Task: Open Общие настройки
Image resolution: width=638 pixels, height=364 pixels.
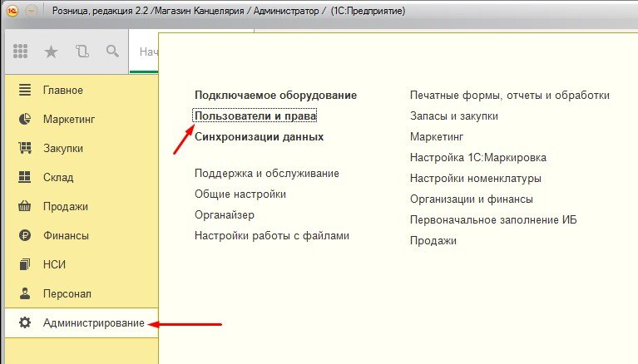Action: click(240, 194)
